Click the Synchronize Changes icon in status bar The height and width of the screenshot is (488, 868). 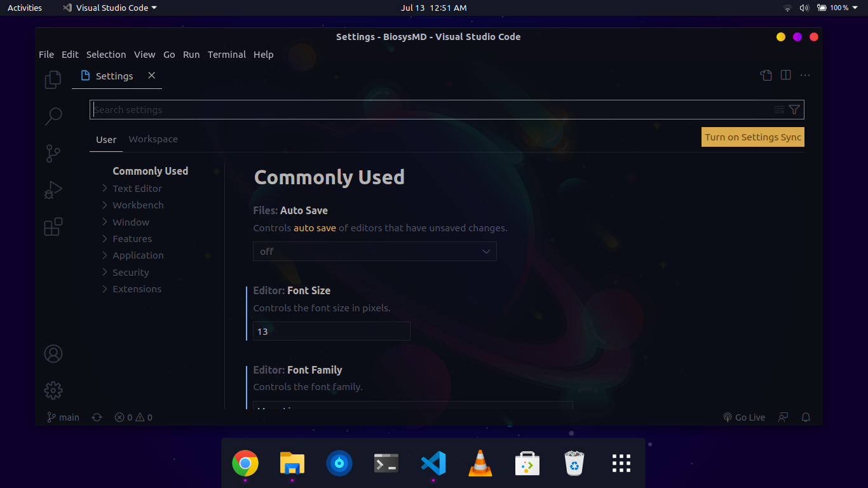pyautogui.click(x=97, y=417)
